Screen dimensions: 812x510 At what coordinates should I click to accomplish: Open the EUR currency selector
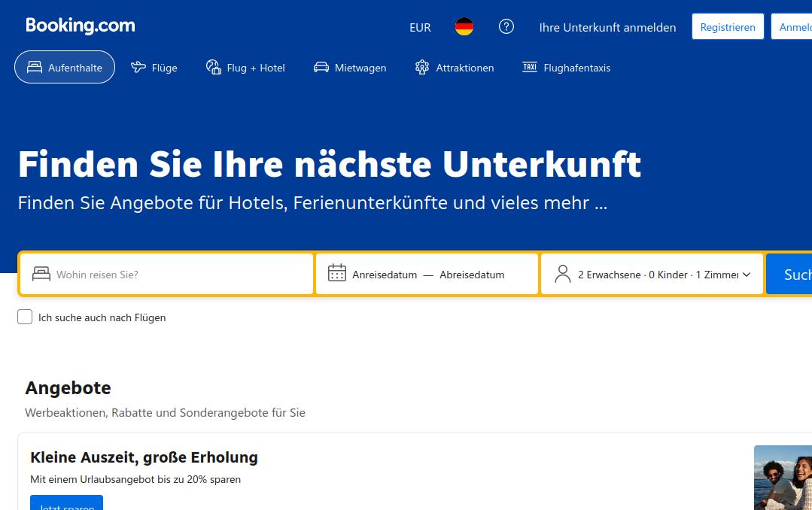pyautogui.click(x=419, y=27)
